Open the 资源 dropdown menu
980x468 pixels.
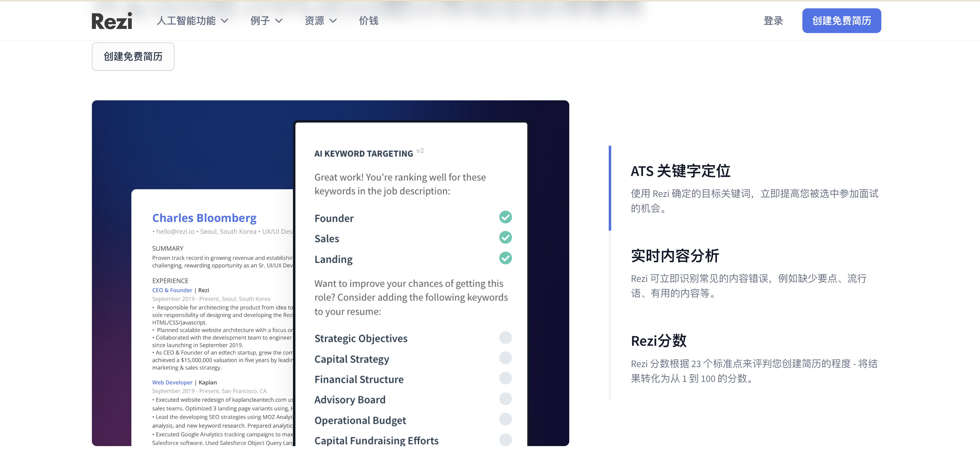[x=315, y=21]
